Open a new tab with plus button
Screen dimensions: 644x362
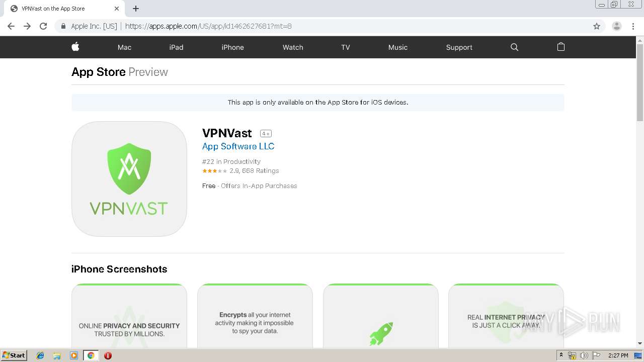136,9
